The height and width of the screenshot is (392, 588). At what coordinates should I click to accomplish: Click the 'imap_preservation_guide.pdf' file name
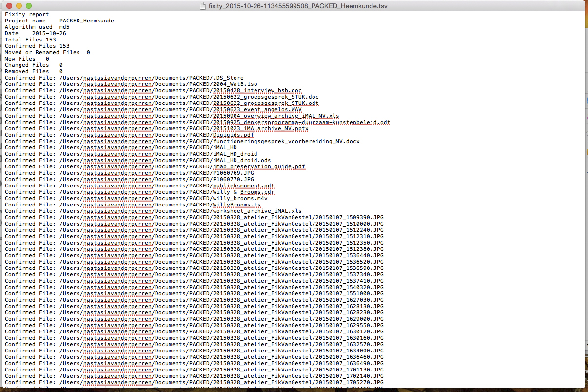point(258,167)
